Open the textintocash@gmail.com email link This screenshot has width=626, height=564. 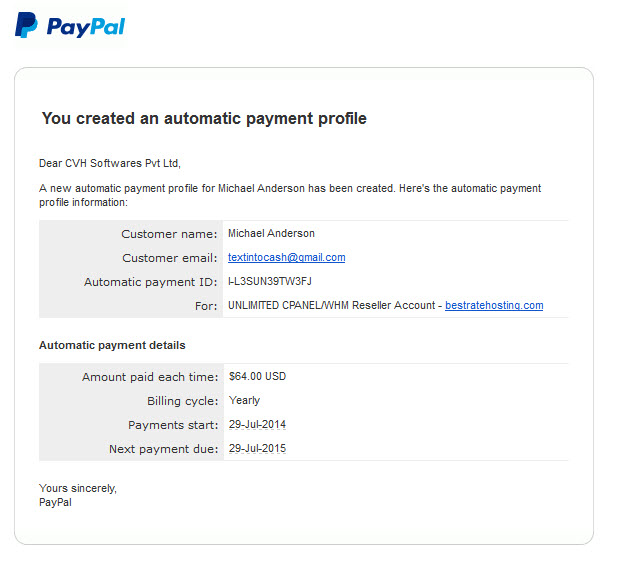click(x=287, y=257)
